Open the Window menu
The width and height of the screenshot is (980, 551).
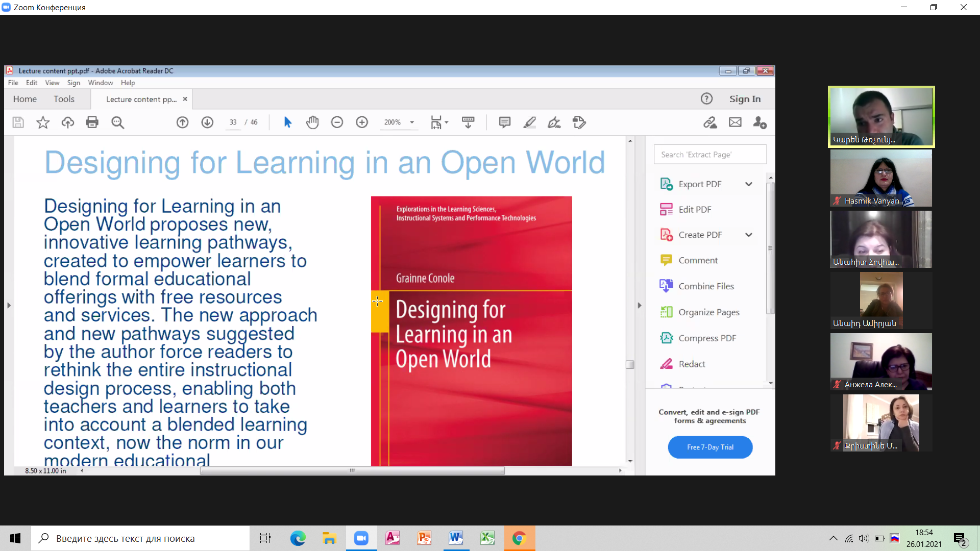[101, 83]
